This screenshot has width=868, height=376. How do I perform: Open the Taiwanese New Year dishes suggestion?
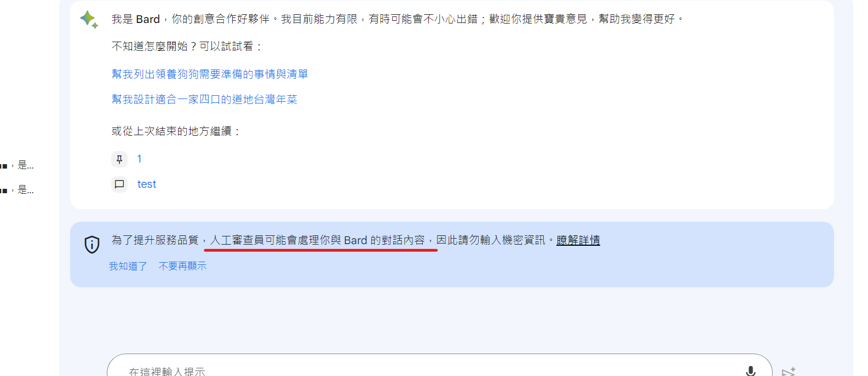click(204, 100)
